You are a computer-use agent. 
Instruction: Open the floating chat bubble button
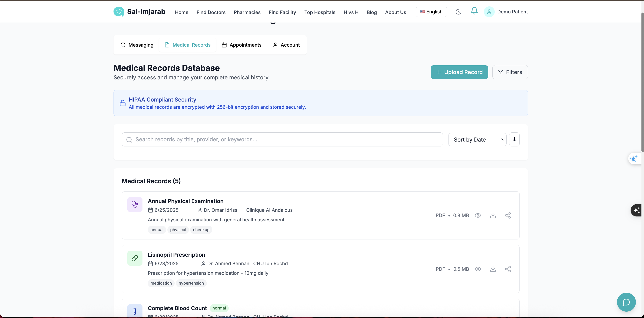coord(626,302)
